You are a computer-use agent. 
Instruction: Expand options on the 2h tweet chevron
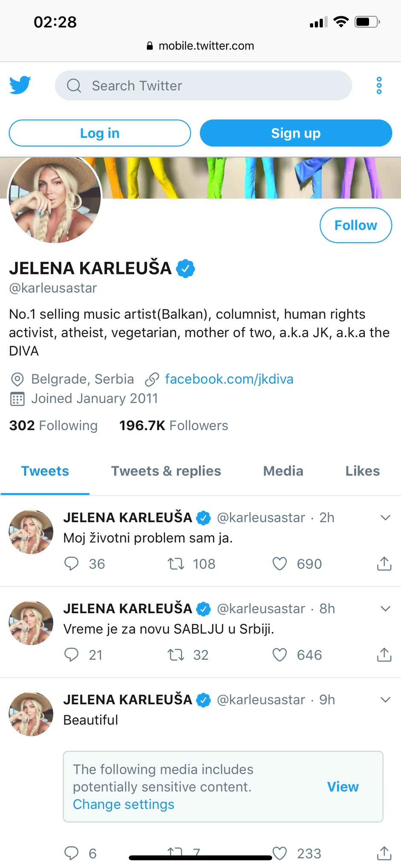tap(385, 517)
